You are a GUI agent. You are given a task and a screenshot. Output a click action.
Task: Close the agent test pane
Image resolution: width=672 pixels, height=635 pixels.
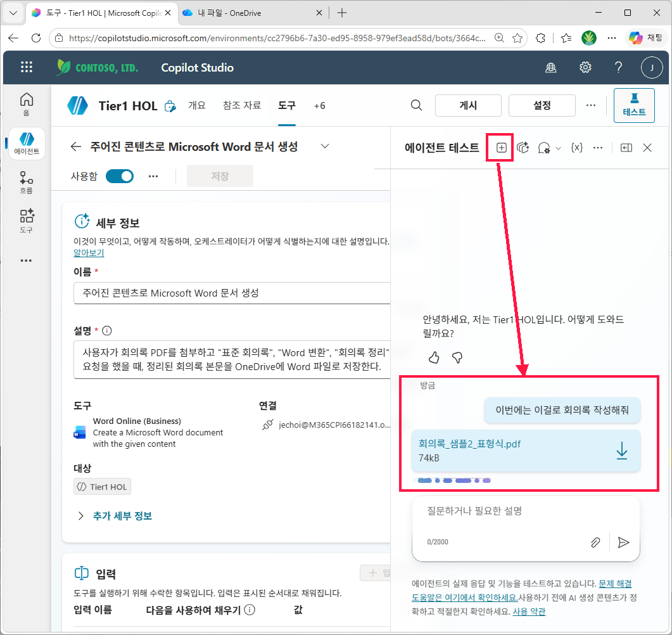pyautogui.click(x=647, y=148)
